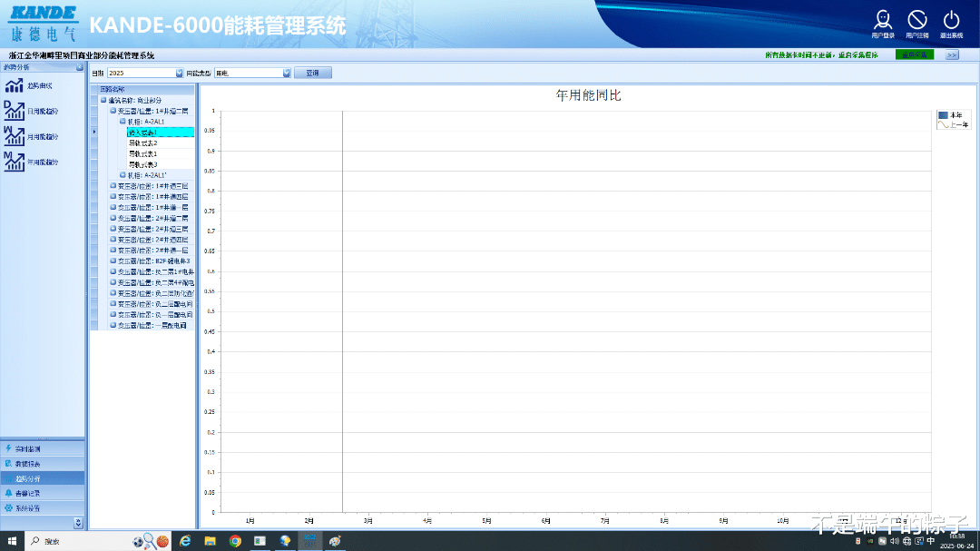This screenshot has width=980, height=551.
Task: Open the 年用能趋势 yearly energy trend
Action: [31, 162]
